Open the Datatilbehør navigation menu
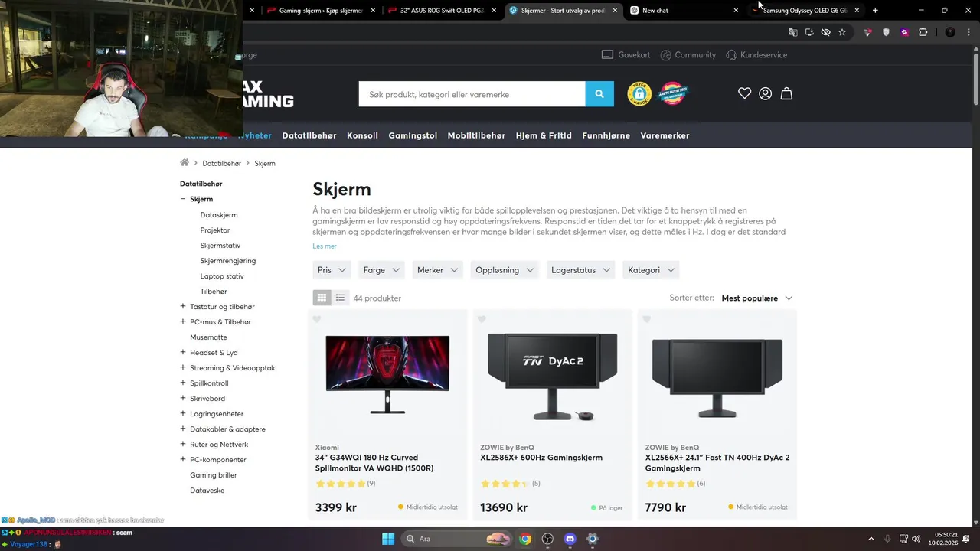Screen dimensions: 980x551 (x=309, y=135)
